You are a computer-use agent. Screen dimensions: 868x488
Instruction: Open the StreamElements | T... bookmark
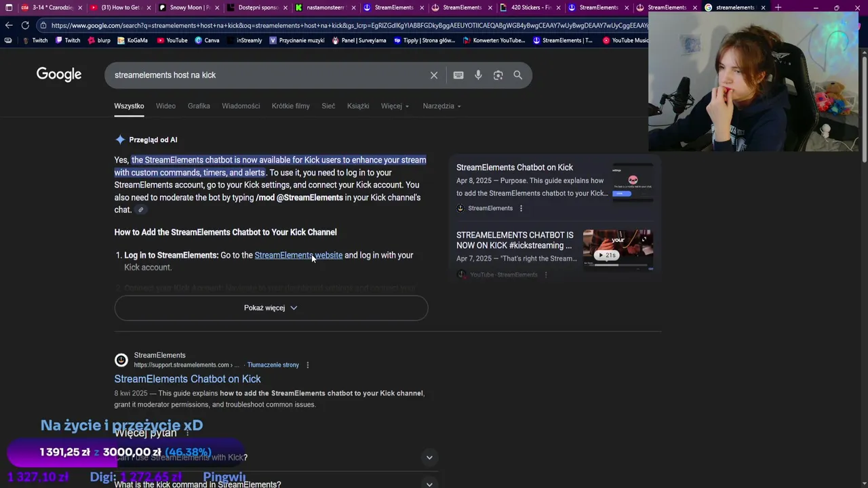[563, 40]
